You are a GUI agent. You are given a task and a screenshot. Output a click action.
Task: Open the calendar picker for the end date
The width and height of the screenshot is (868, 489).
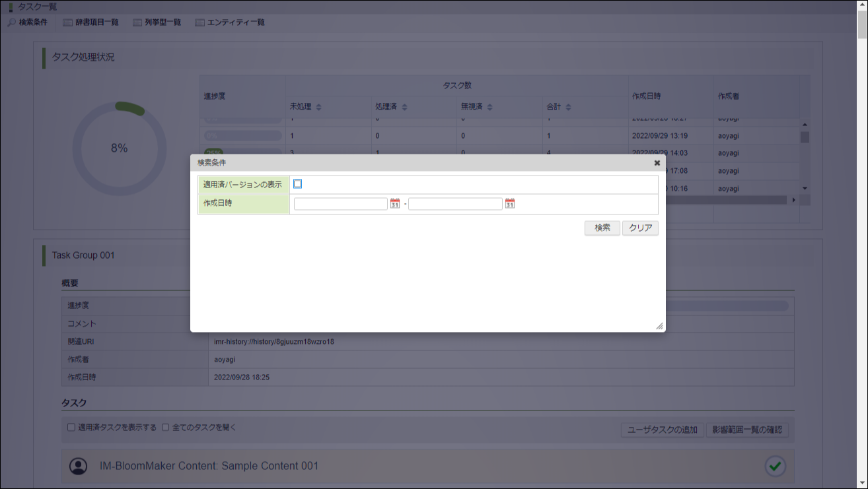509,203
